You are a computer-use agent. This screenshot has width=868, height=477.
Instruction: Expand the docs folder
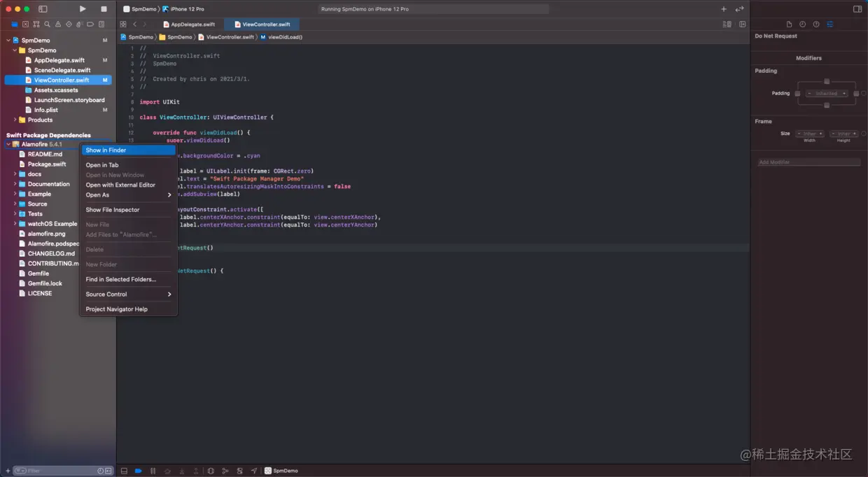(15, 174)
